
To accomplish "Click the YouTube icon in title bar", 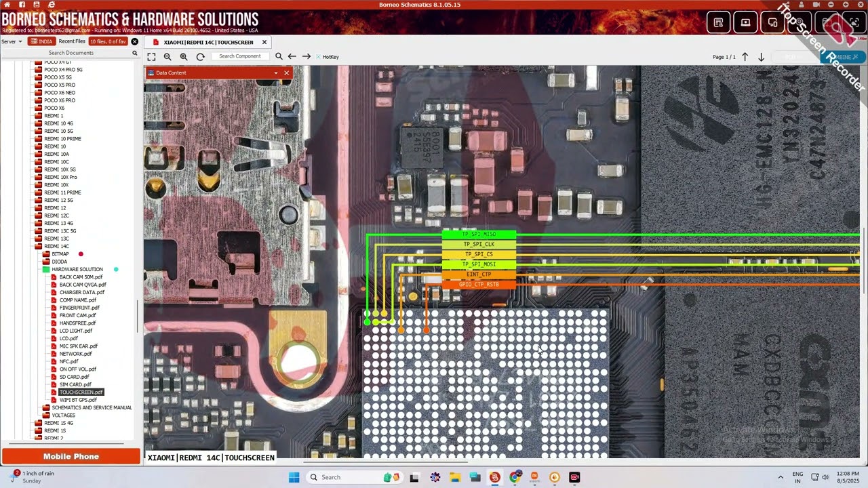I will pos(37,5).
